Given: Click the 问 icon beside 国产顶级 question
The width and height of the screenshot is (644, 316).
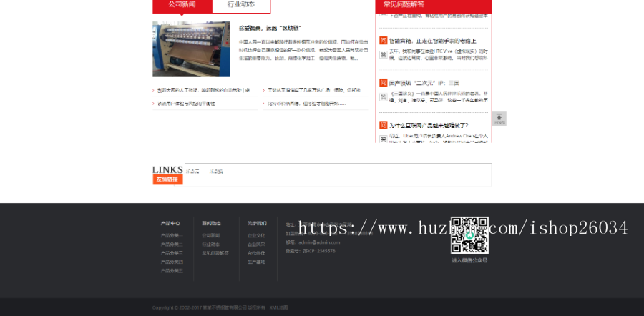Looking at the screenshot, I should 384,83.
